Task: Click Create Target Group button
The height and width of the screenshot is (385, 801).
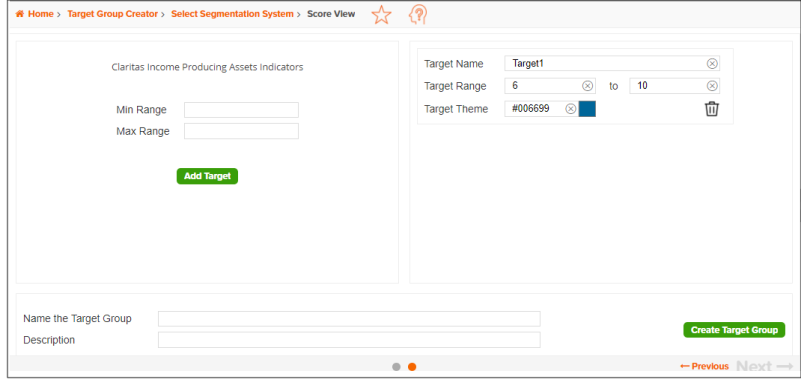Action: 734,330
